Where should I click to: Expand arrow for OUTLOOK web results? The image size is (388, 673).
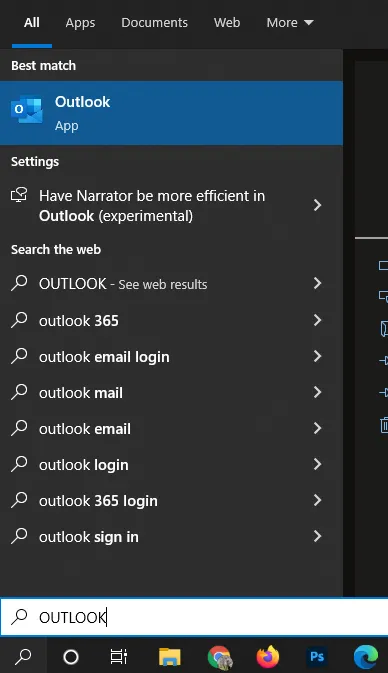[x=317, y=283]
